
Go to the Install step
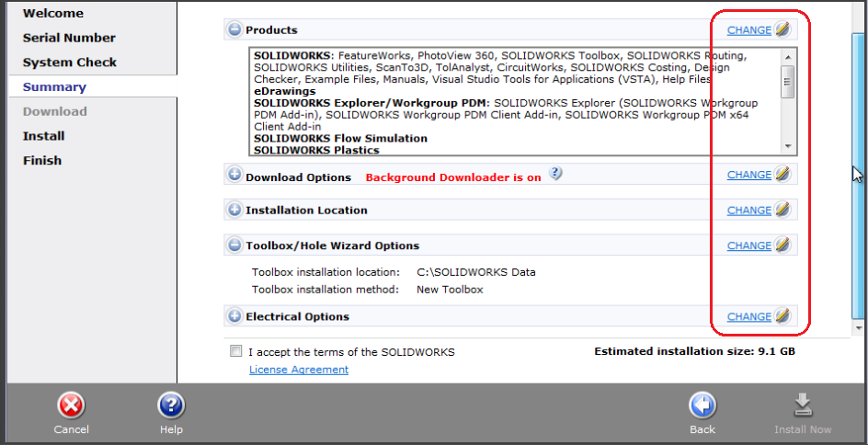click(x=44, y=135)
